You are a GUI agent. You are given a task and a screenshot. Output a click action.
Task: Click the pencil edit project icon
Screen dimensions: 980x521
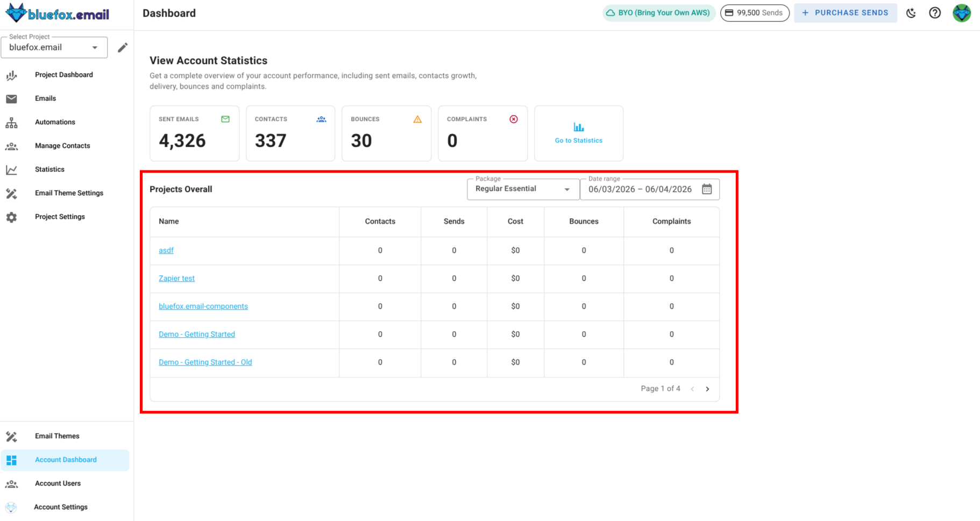(x=123, y=48)
